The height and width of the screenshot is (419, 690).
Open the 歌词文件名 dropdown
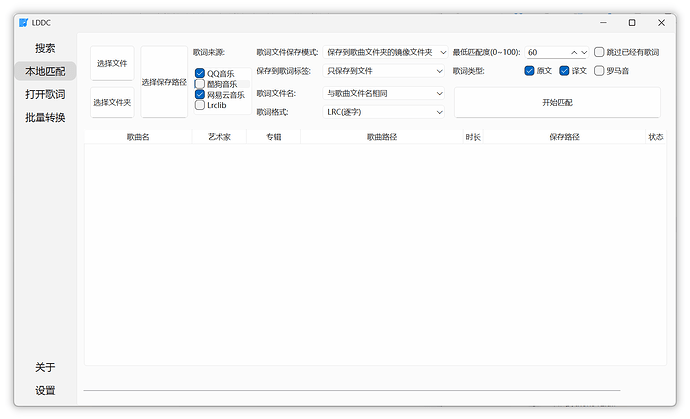tap(383, 93)
